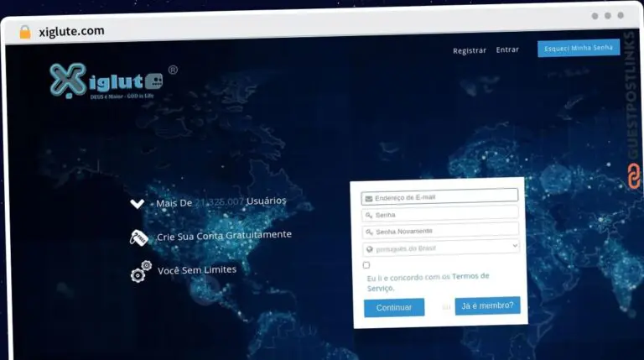Click the Já é membro? button

click(487, 305)
